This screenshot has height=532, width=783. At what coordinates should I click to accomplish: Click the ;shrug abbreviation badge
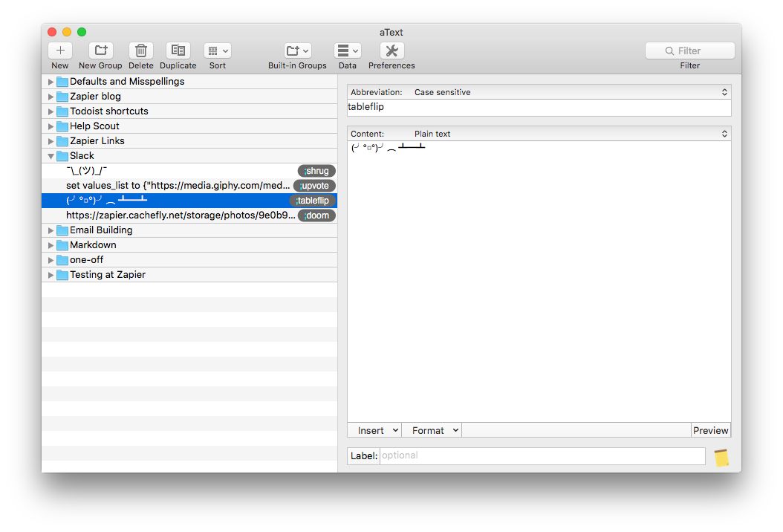316,171
